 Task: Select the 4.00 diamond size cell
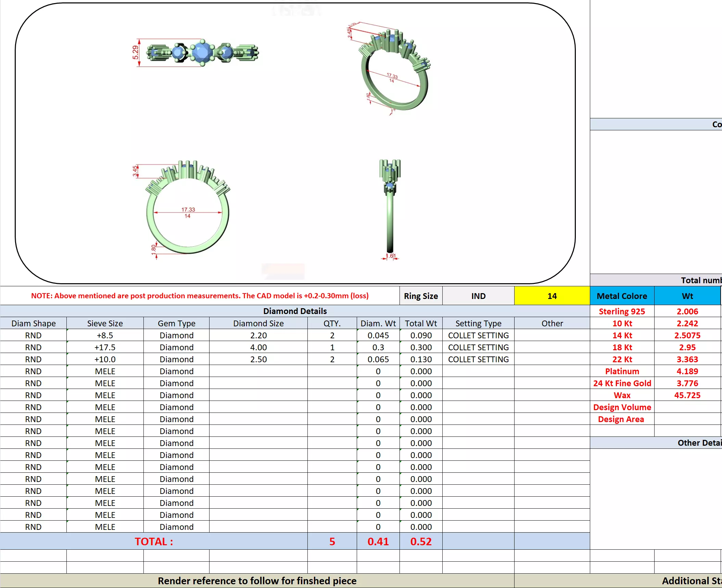[x=258, y=347]
